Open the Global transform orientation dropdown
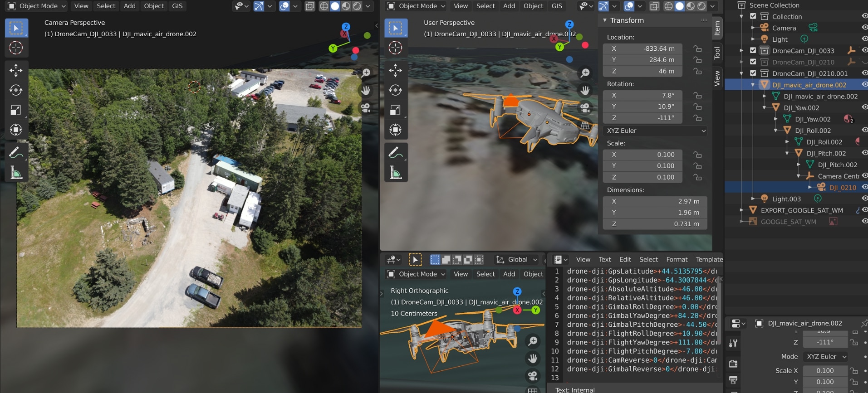This screenshot has width=868, height=393. tap(517, 259)
